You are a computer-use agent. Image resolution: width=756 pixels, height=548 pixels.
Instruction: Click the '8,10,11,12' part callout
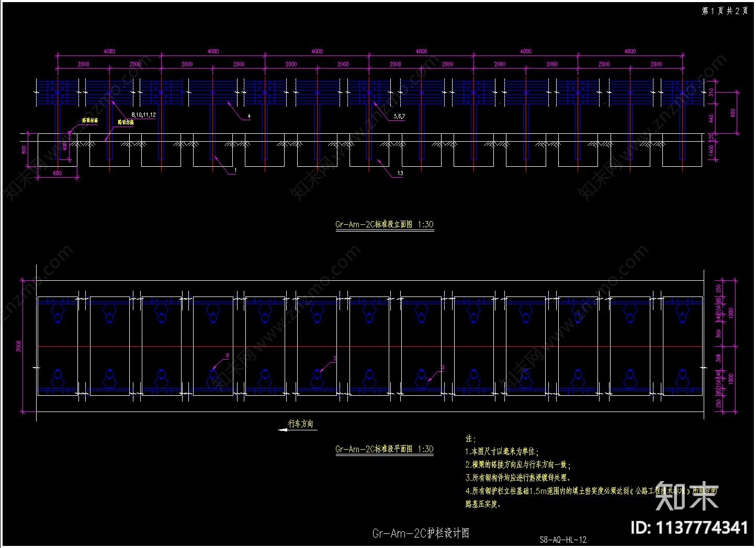point(143,114)
